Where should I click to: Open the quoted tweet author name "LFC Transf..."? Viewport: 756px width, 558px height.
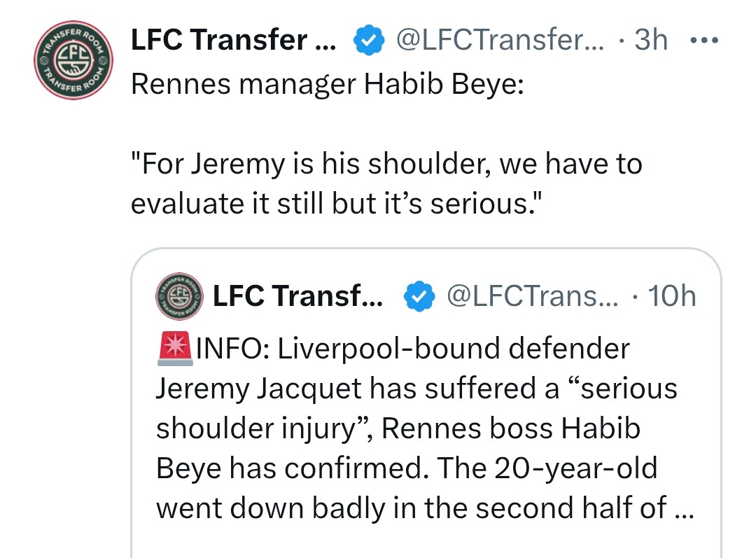(297, 297)
